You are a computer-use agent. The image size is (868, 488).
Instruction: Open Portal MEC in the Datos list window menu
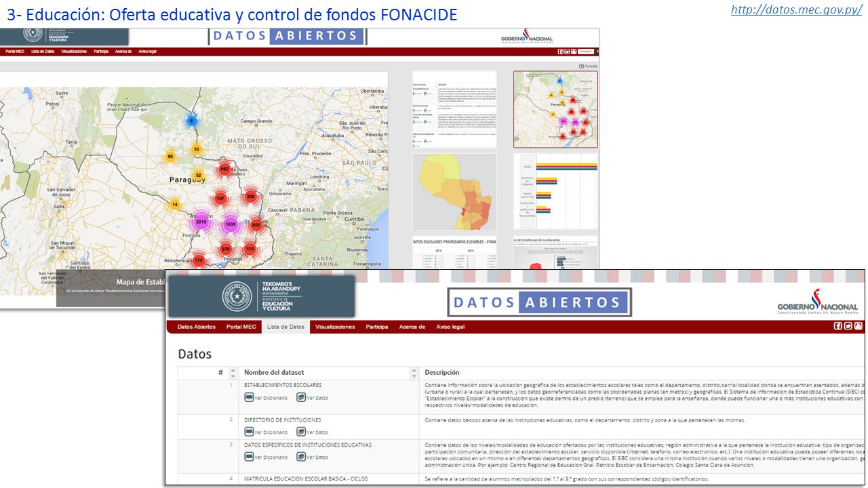click(241, 327)
